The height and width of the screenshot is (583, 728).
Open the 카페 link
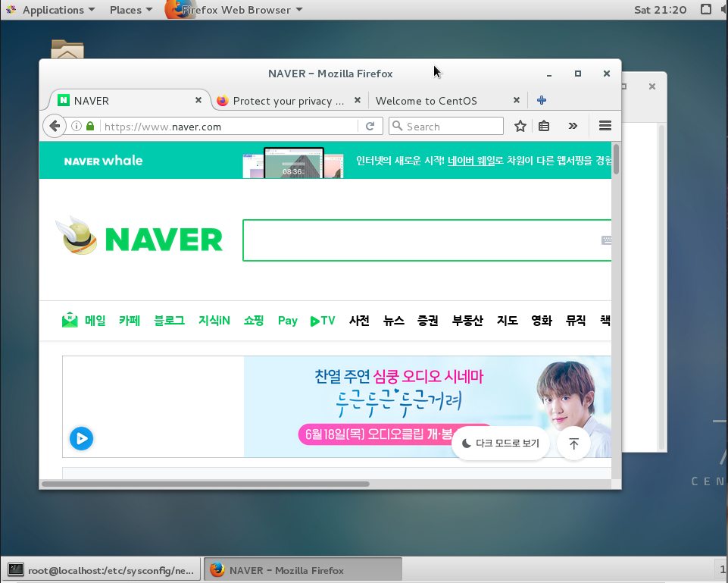coord(129,321)
